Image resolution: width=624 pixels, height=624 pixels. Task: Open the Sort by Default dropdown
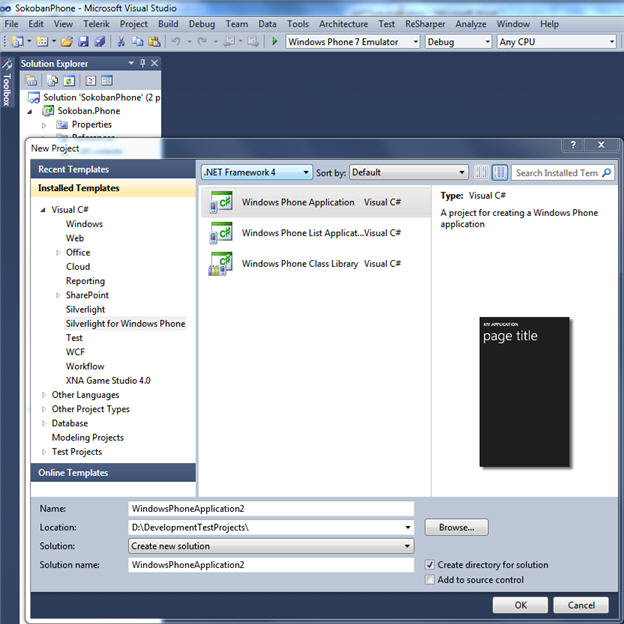coord(408,172)
